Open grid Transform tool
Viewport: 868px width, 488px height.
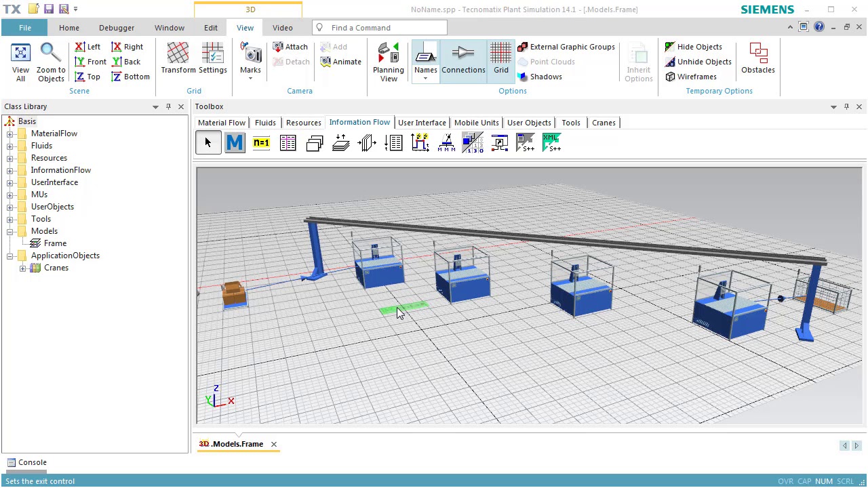178,59
